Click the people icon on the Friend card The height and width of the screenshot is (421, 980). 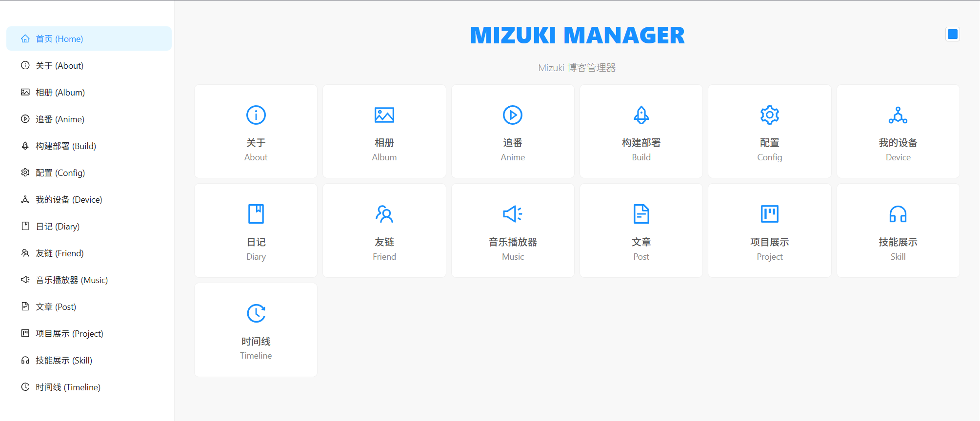[x=384, y=214]
